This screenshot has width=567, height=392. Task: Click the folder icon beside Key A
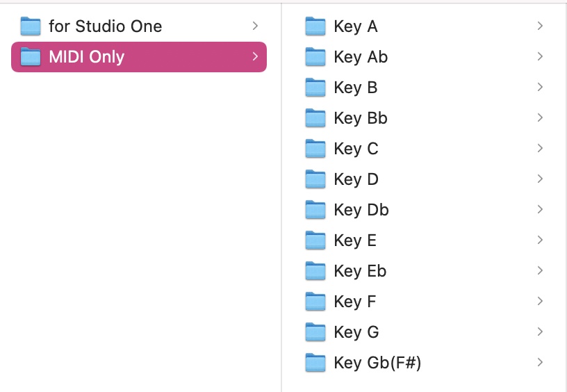point(315,26)
